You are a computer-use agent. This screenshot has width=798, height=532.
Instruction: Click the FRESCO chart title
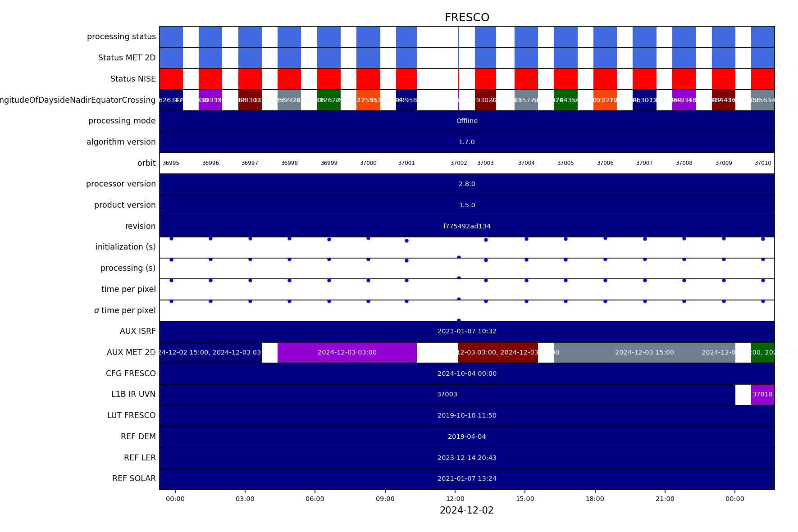coord(467,18)
